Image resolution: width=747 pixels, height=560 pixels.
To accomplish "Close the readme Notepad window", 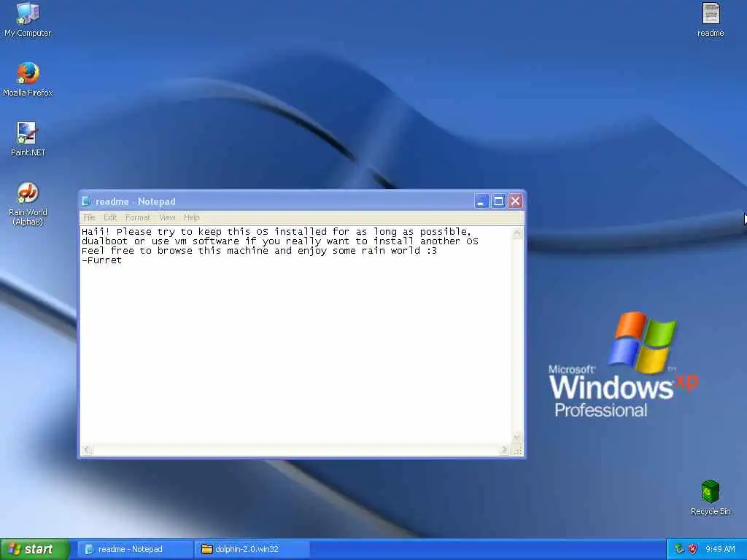I will coord(516,201).
